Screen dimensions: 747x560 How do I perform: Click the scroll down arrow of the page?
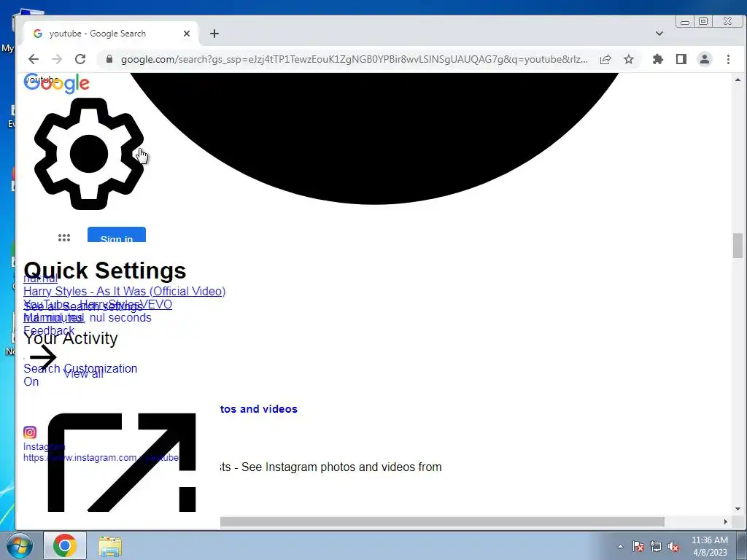pyautogui.click(x=738, y=508)
